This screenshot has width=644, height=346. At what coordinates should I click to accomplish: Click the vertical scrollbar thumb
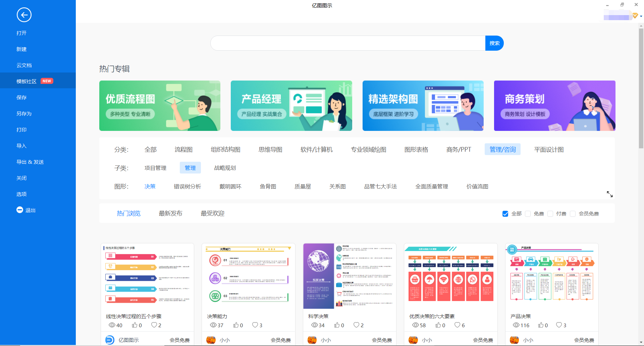pyautogui.click(x=641, y=88)
